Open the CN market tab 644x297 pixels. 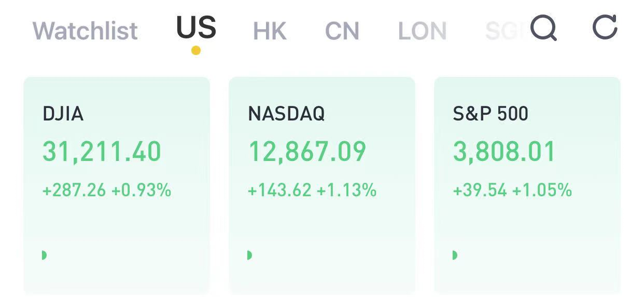pyautogui.click(x=342, y=31)
